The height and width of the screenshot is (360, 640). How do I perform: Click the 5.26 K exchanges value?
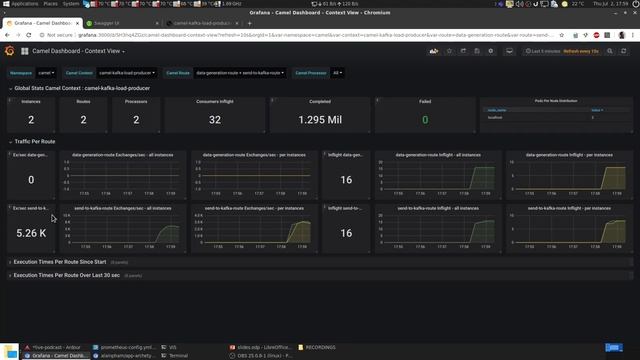coord(31,233)
